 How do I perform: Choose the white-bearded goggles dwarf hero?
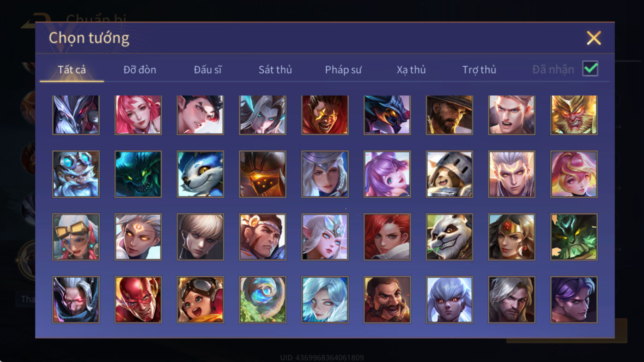tap(76, 174)
